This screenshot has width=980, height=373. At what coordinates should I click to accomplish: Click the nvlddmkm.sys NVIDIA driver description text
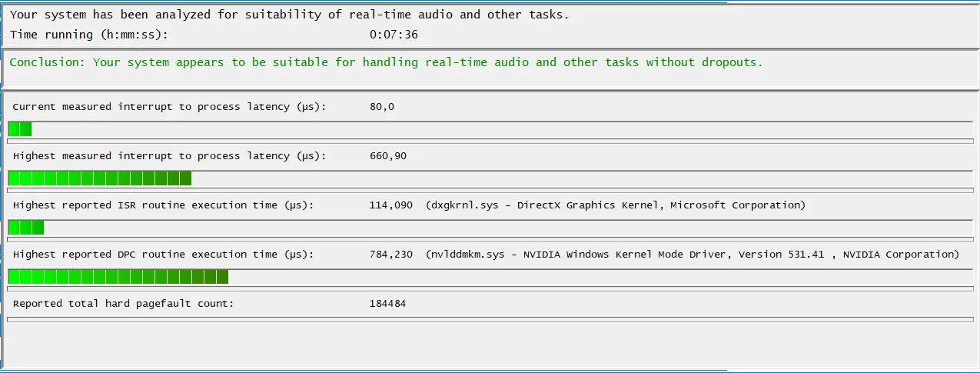pos(693,255)
